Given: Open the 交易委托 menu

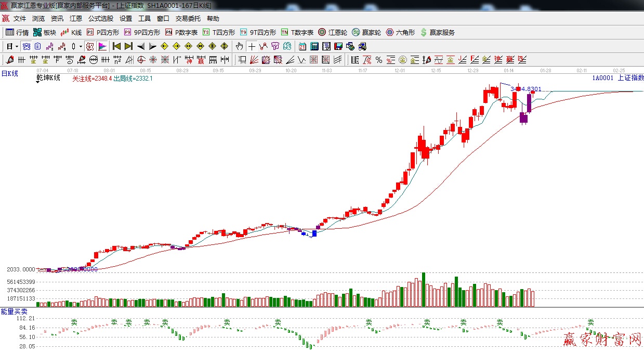Looking at the screenshot, I should click(x=188, y=19).
